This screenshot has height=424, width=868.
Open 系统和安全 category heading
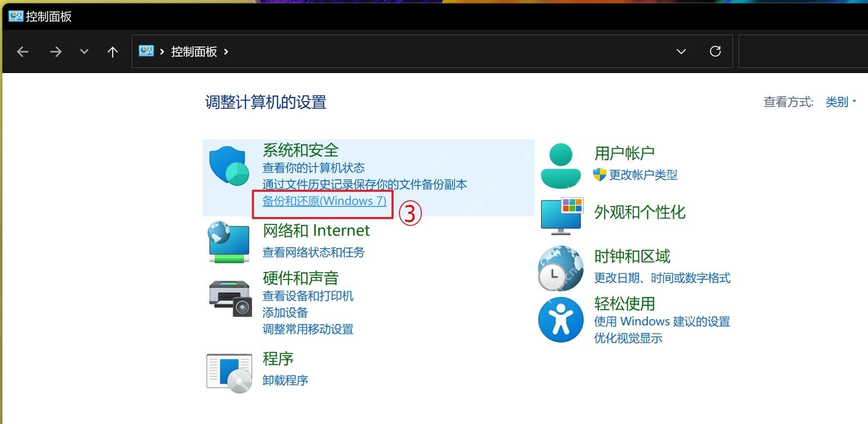pos(301,150)
